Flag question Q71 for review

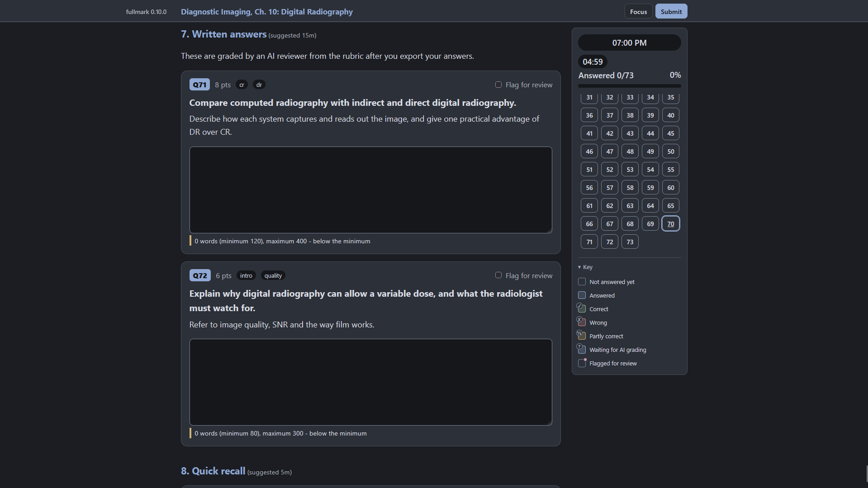(x=498, y=85)
